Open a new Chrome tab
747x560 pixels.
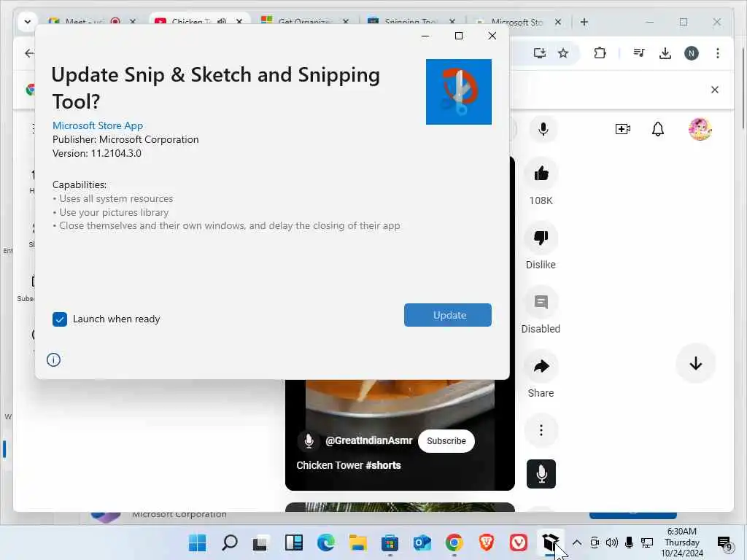584,22
